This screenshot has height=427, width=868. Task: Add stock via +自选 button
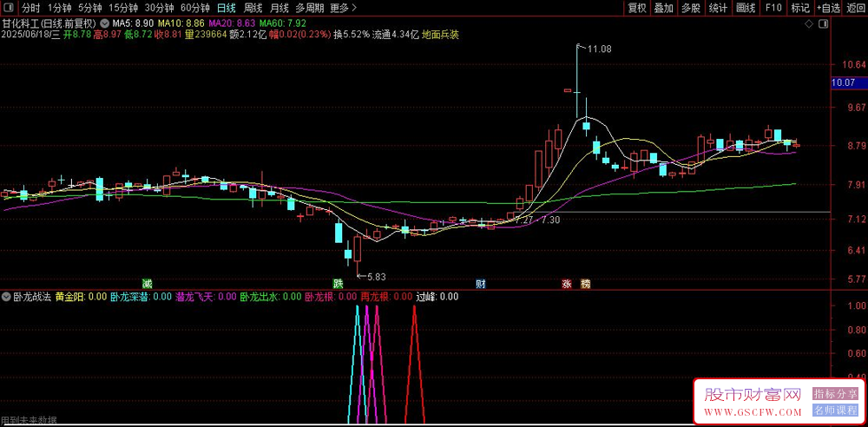pos(828,8)
